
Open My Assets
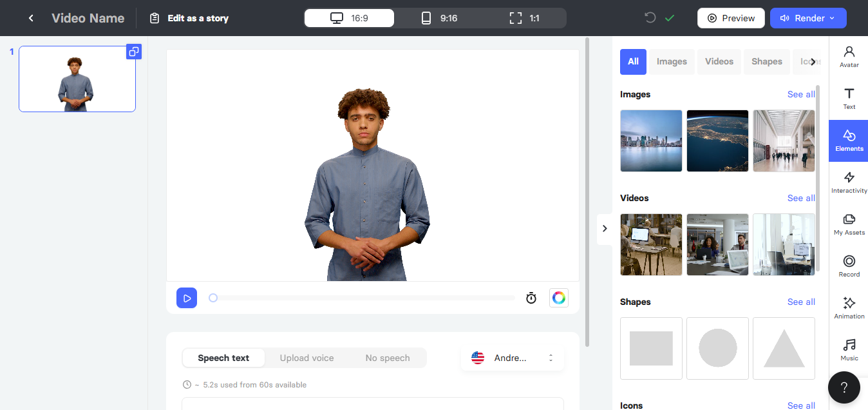pyautogui.click(x=849, y=224)
